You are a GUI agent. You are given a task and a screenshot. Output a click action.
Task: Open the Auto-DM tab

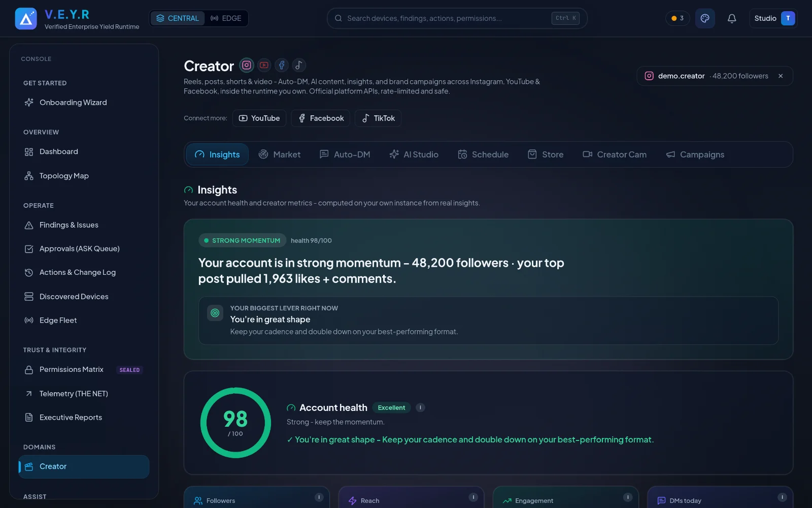345,154
